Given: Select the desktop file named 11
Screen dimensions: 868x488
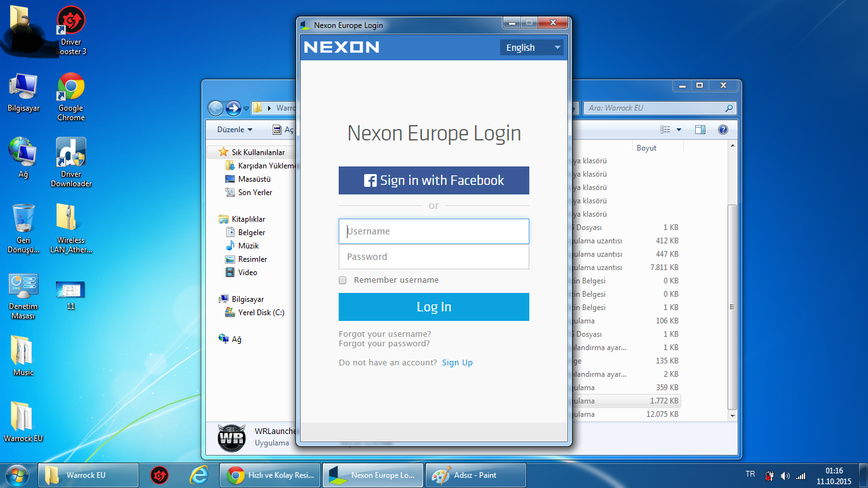Looking at the screenshot, I should [71, 295].
